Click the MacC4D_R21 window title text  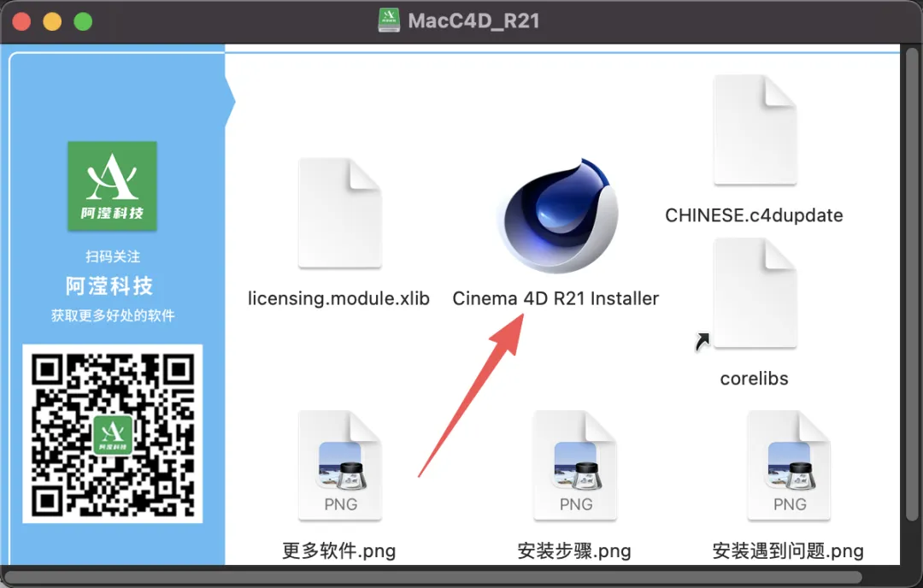pos(473,21)
